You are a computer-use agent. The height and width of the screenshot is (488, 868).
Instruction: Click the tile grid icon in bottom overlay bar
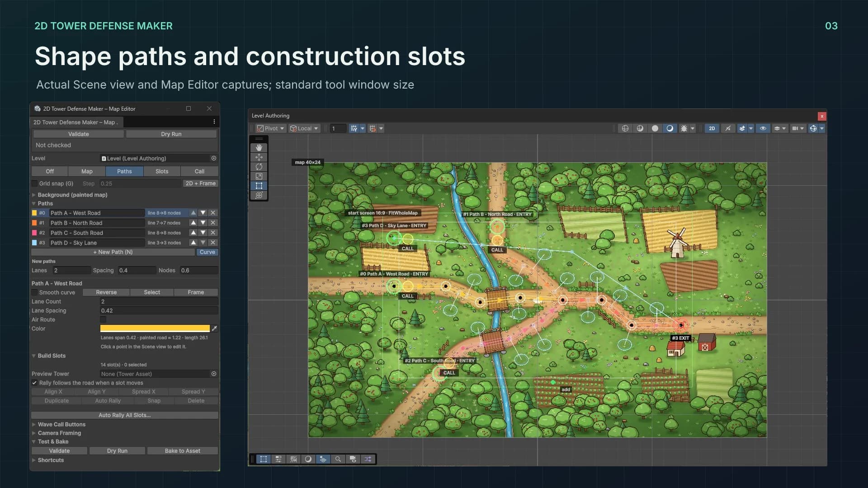pyautogui.click(x=323, y=459)
